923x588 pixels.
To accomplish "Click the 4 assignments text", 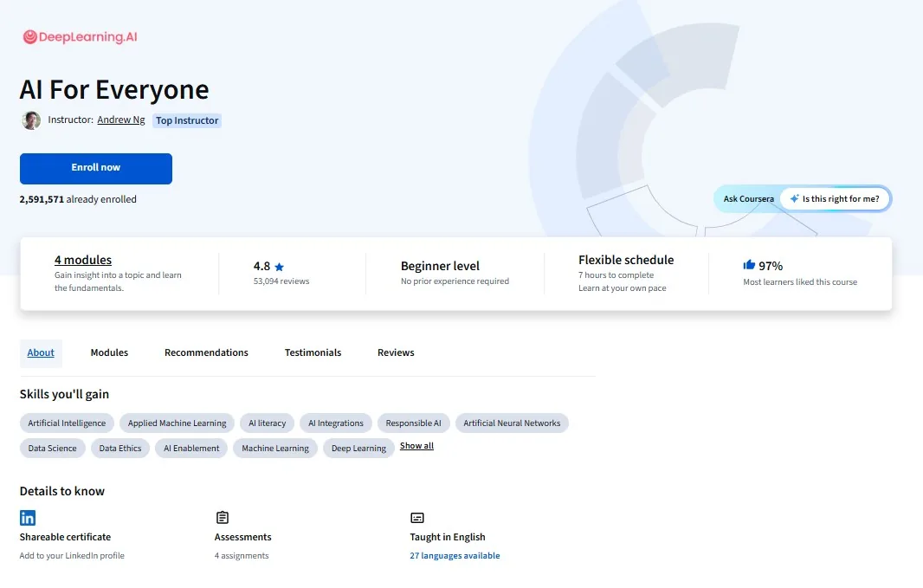I will 242,556.
